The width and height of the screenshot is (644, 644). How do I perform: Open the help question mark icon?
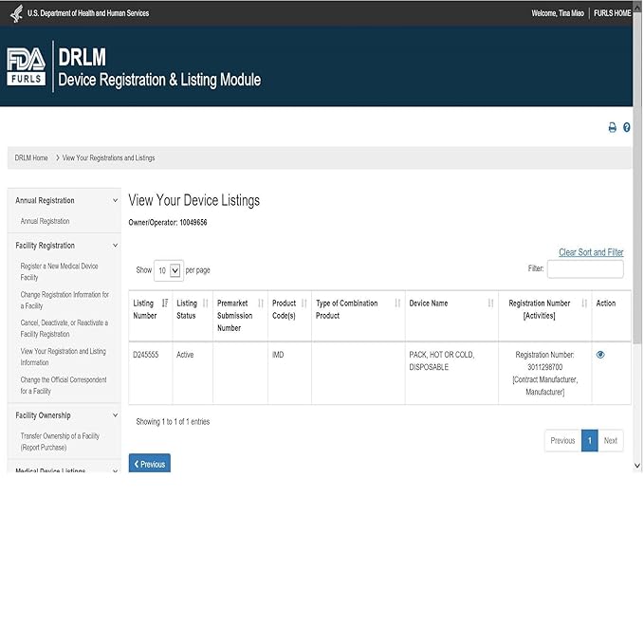[627, 127]
